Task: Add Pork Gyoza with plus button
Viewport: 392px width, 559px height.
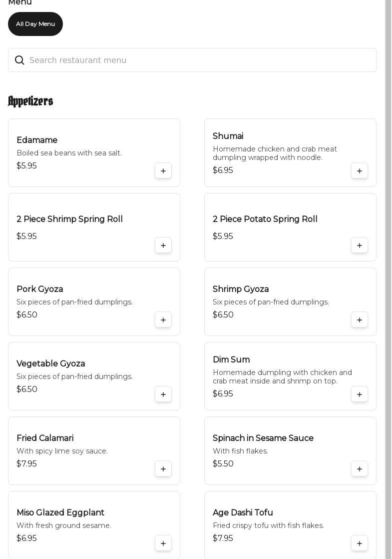Action: click(x=163, y=320)
